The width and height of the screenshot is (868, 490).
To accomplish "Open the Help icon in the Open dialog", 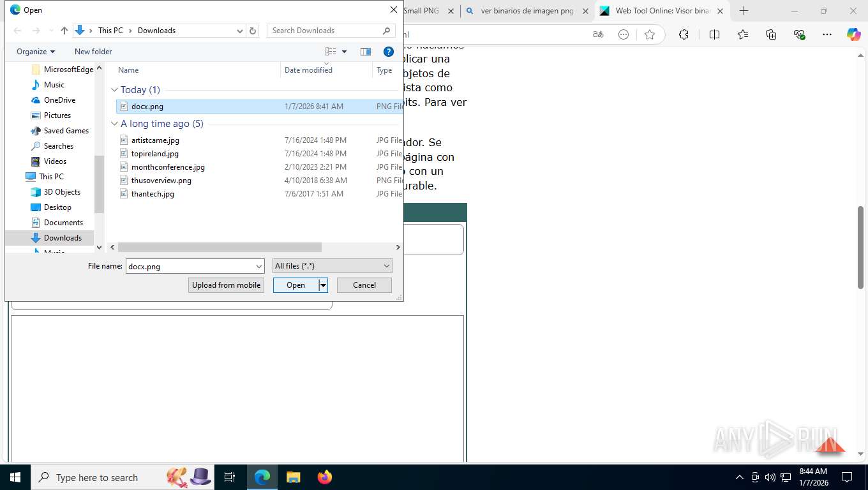I will click(x=388, y=52).
